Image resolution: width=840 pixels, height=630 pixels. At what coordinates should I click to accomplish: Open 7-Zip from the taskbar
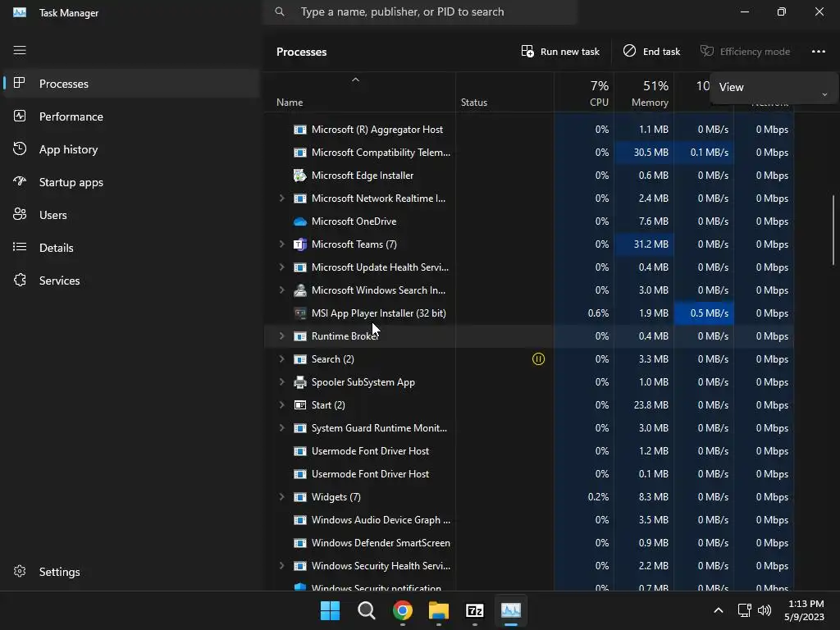475,610
